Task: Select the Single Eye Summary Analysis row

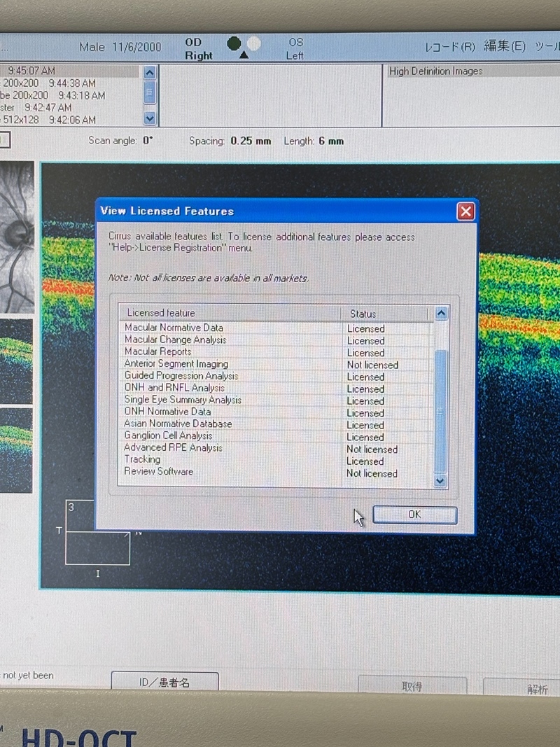Action: (x=275, y=400)
